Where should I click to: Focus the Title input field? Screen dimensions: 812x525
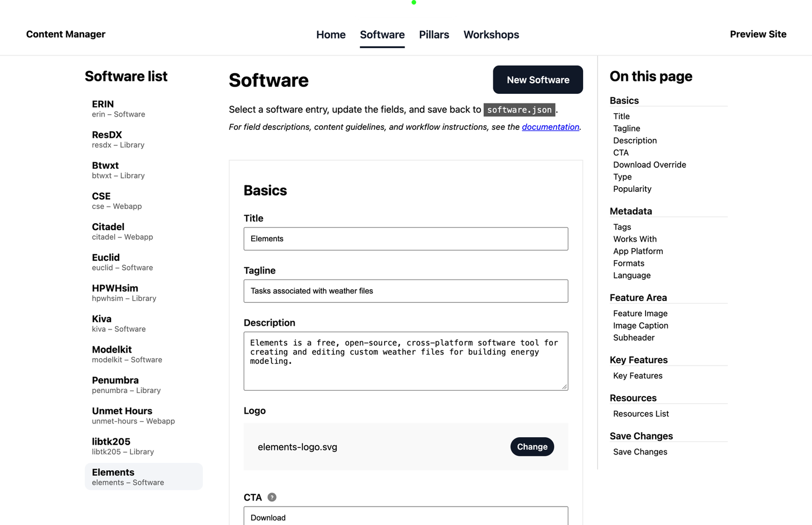coord(406,238)
